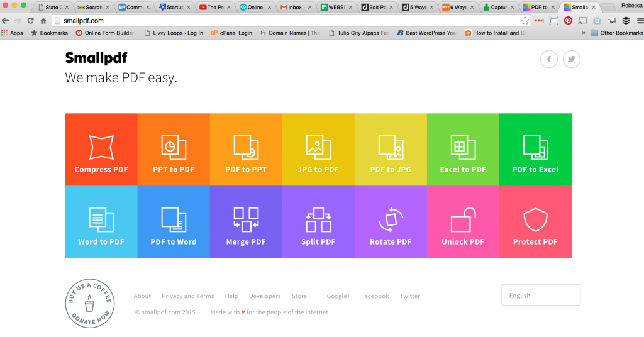Open the Split PDF tool
The width and height of the screenshot is (644, 337).
coord(318,222)
